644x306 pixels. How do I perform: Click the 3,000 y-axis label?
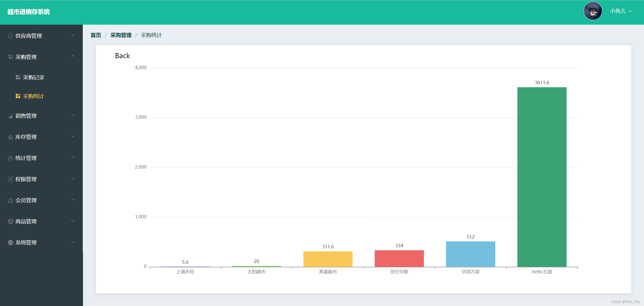[x=141, y=117]
